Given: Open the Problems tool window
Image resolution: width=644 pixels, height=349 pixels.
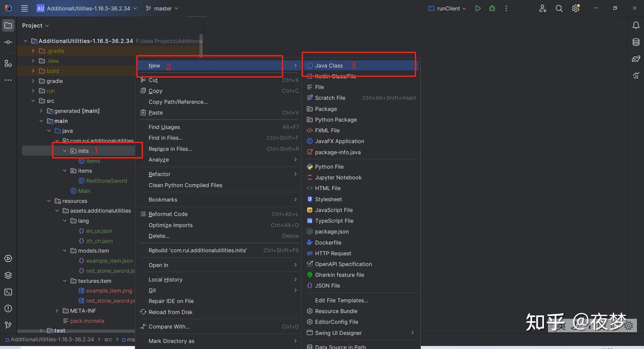Looking at the screenshot, I should 8,308.
